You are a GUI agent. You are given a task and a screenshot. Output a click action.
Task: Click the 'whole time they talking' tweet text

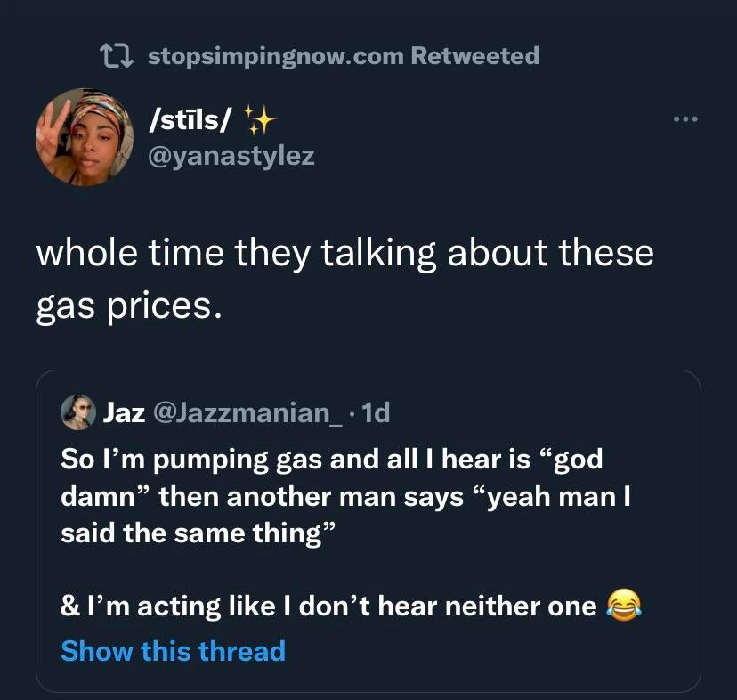tap(344, 254)
